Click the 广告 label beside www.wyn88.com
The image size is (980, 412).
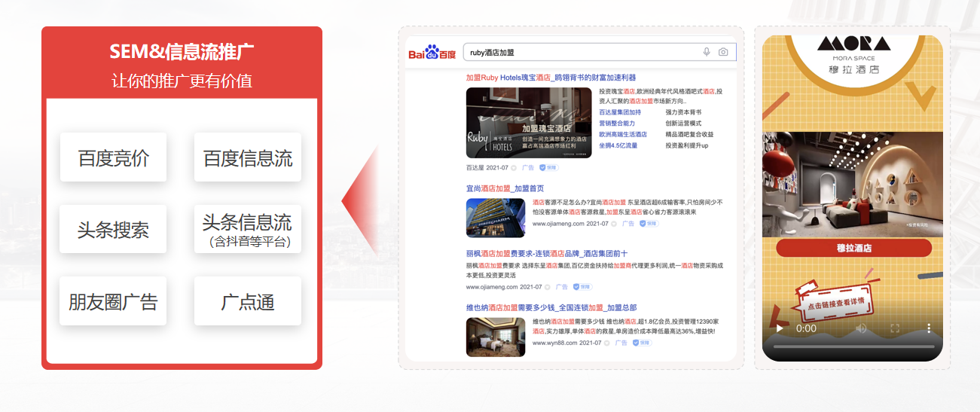[621, 343]
